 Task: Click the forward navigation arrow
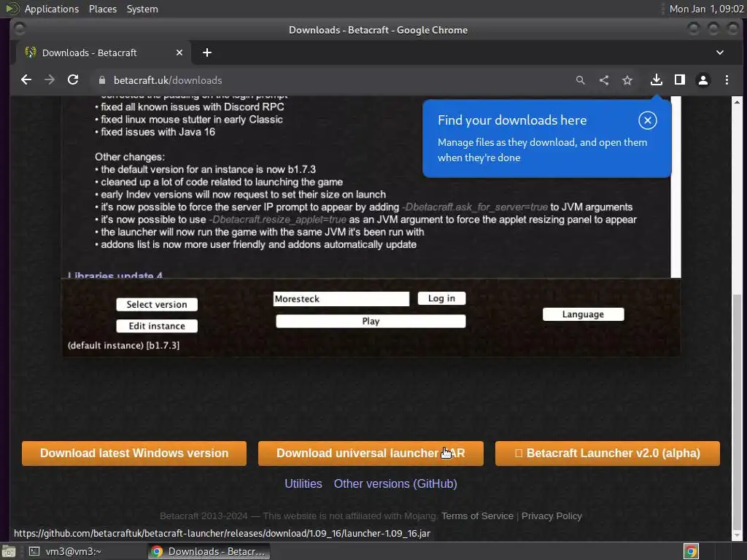pyautogui.click(x=50, y=80)
